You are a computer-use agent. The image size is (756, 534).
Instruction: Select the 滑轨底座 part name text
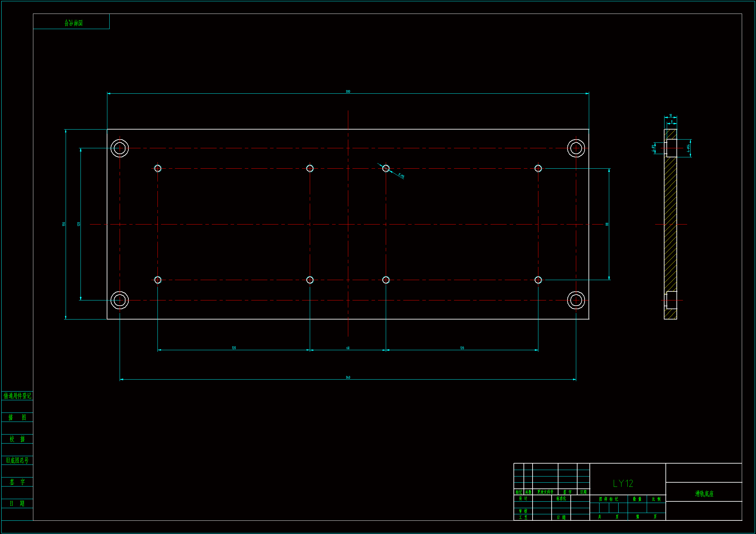(x=704, y=494)
